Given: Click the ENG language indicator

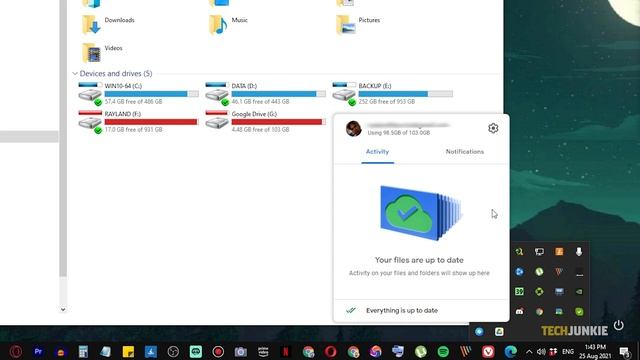Looking at the screenshot, I should coord(568,351).
